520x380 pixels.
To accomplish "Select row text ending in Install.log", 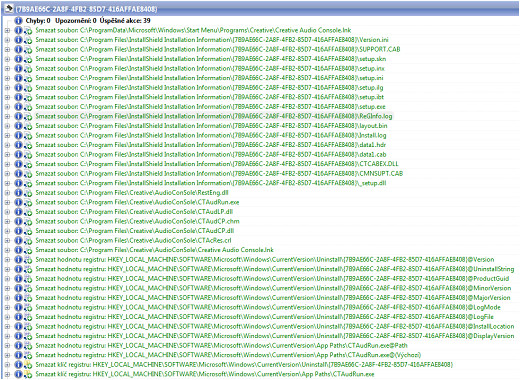I will tap(211, 135).
